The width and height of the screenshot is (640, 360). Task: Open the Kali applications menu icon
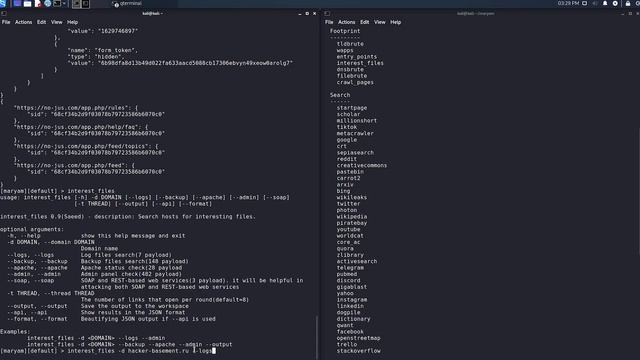[3, 4]
